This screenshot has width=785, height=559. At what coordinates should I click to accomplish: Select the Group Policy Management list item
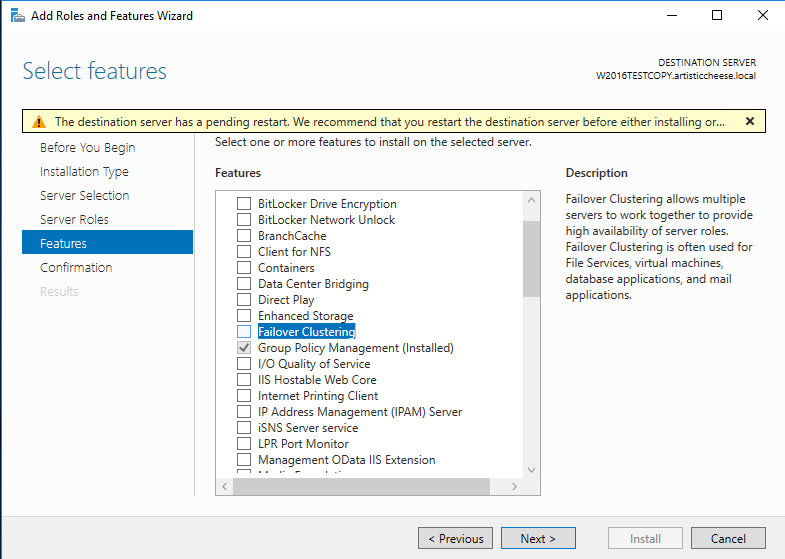[x=355, y=348]
